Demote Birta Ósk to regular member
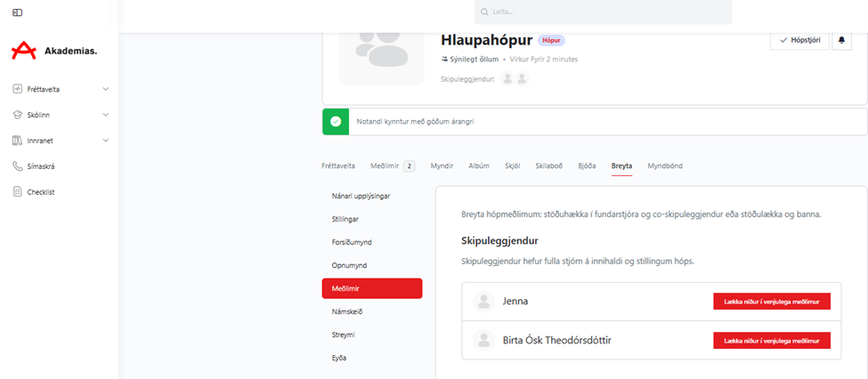 point(771,340)
